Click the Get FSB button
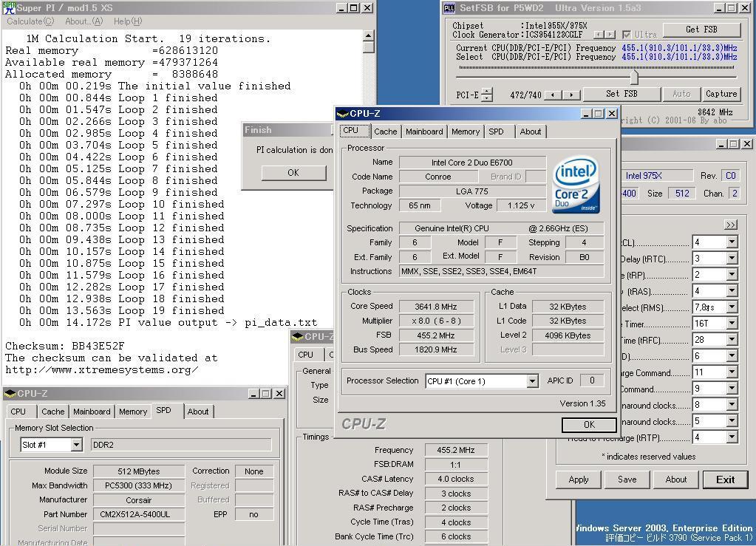Image resolution: width=756 pixels, height=546 pixels. [x=701, y=30]
